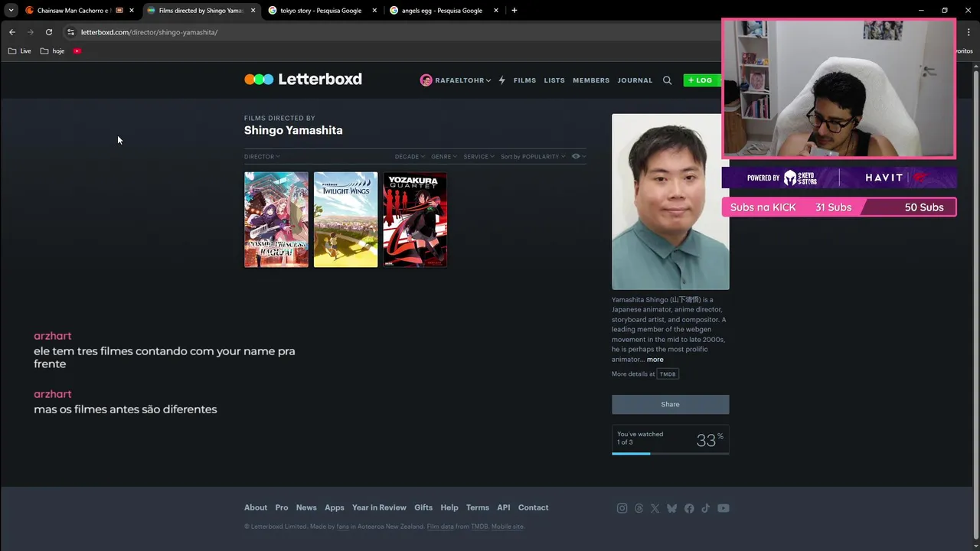
Task: Open the Help footer link
Action: (449, 507)
